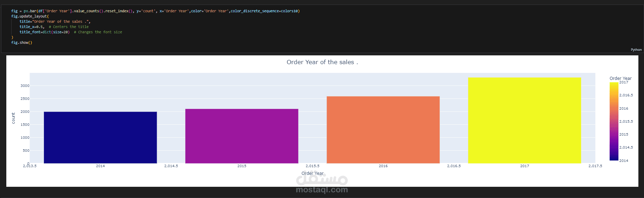This screenshot has width=644, height=198.
Task: Click the mostaql.com watermark text
Action: [322, 190]
